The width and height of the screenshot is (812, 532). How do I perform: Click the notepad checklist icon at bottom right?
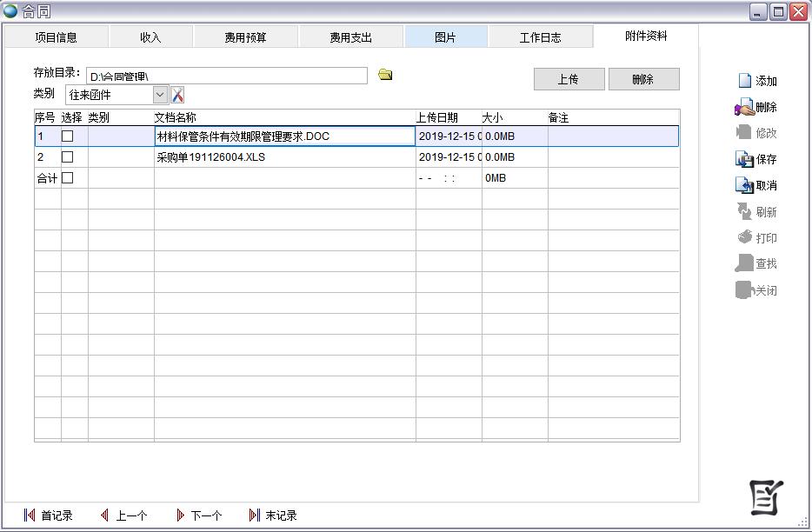[766, 497]
